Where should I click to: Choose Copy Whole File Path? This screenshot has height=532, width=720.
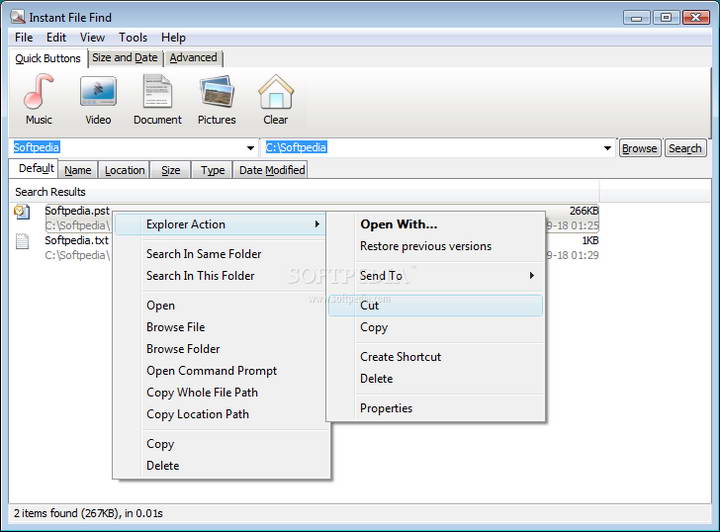pos(202,393)
